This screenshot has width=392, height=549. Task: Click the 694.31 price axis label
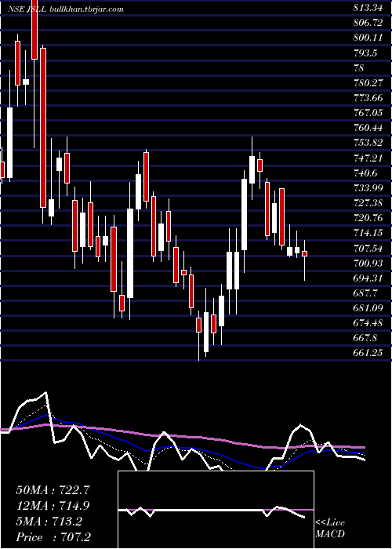tap(368, 278)
